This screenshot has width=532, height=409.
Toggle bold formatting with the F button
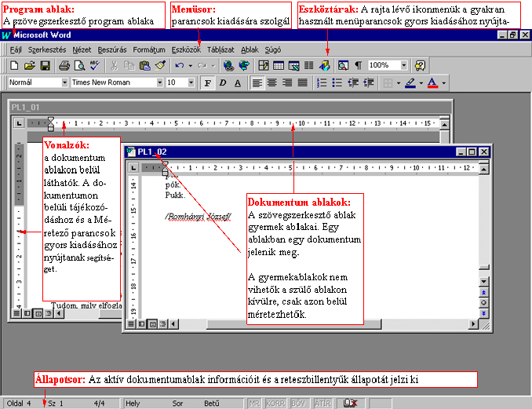pyautogui.click(x=208, y=82)
